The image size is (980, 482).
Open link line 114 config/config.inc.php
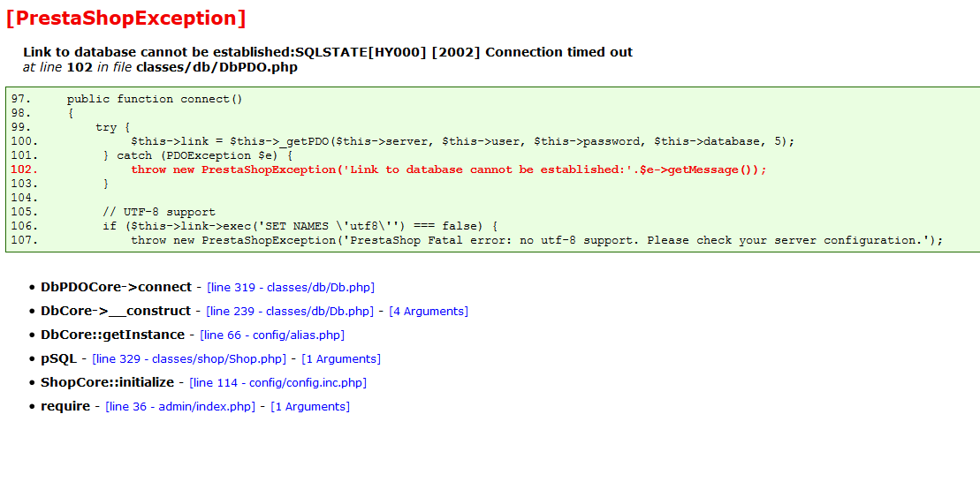click(x=278, y=383)
